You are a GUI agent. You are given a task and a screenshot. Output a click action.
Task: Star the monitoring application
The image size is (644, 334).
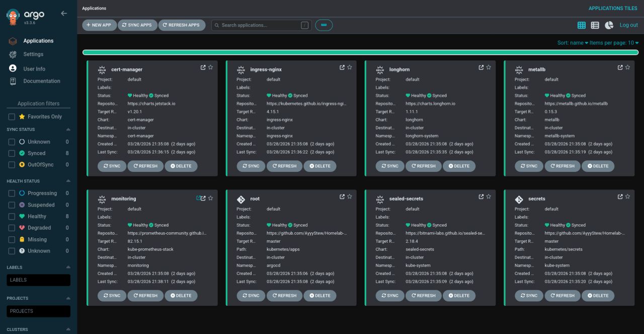point(211,198)
